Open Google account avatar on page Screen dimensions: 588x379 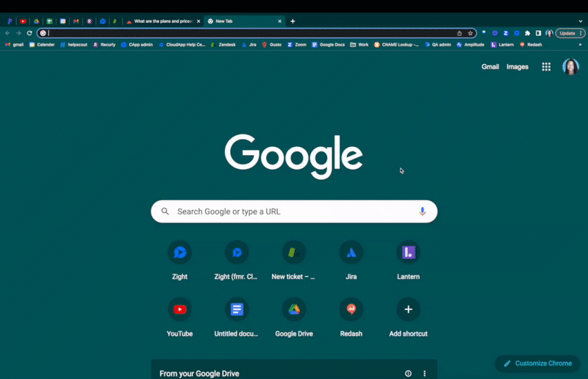pyautogui.click(x=571, y=67)
